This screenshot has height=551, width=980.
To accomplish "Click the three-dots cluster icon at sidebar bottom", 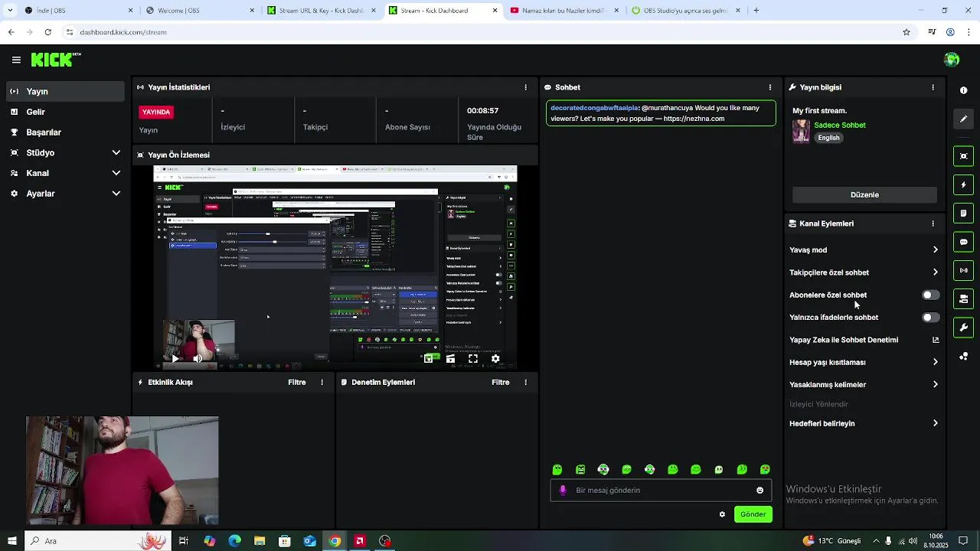I will 963,357.
